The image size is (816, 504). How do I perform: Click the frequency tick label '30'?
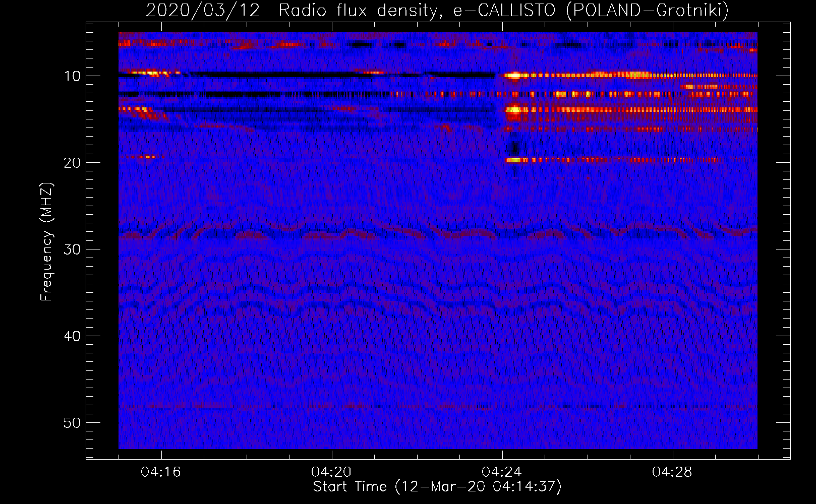point(72,249)
